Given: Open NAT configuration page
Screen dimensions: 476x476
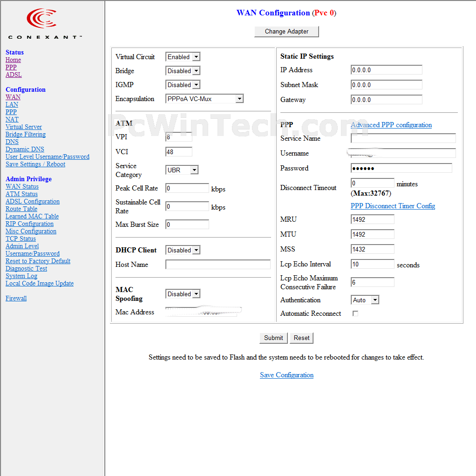Looking at the screenshot, I should (x=12, y=119).
